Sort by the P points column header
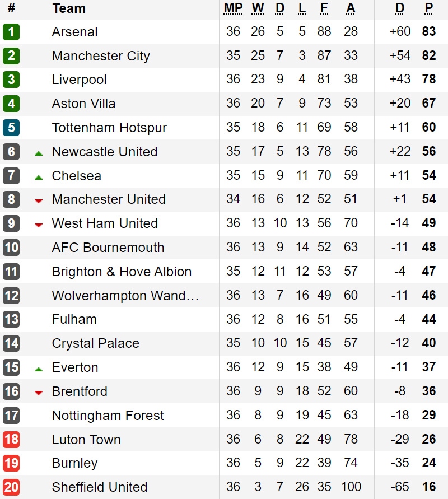448x499 pixels. coord(428,8)
